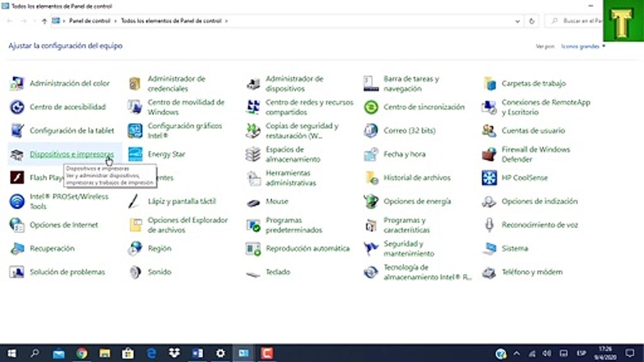Open Centro de sincronización icon
Viewport: 644px width, 362px height.
371,107
